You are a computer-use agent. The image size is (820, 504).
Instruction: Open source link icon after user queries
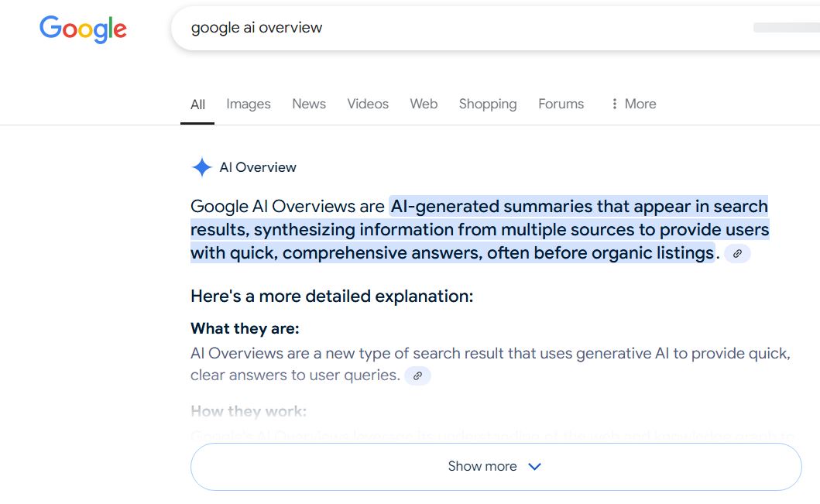(417, 376)
